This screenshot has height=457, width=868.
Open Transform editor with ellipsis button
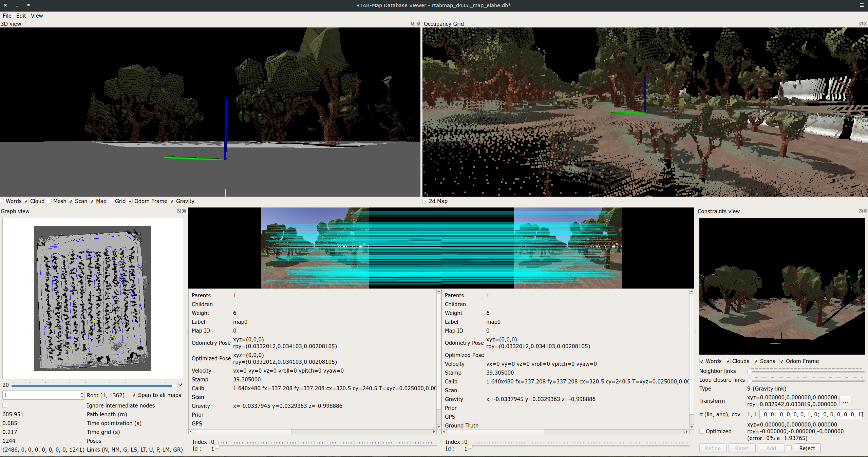[845, 401]
